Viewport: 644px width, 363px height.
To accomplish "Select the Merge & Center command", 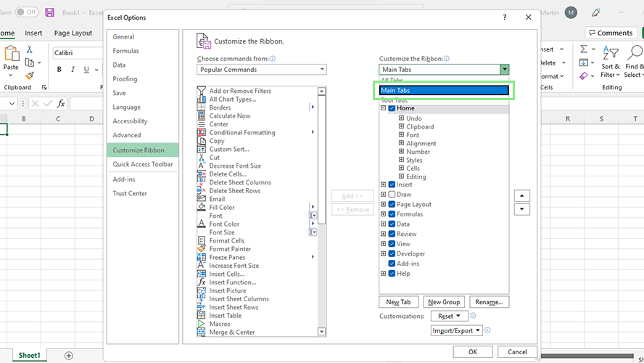I will [231, 333].
